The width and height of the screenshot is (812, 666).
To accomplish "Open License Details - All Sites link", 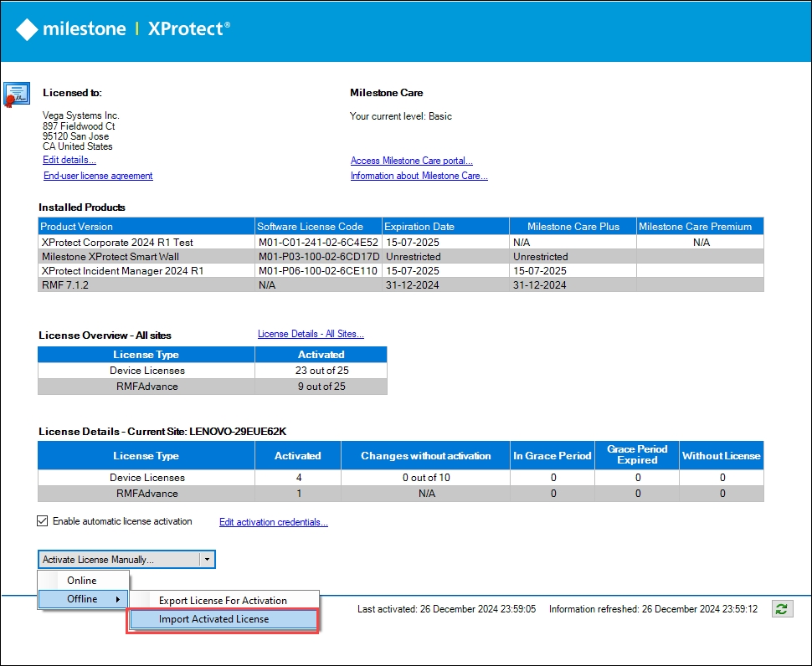I will (311, 334).
